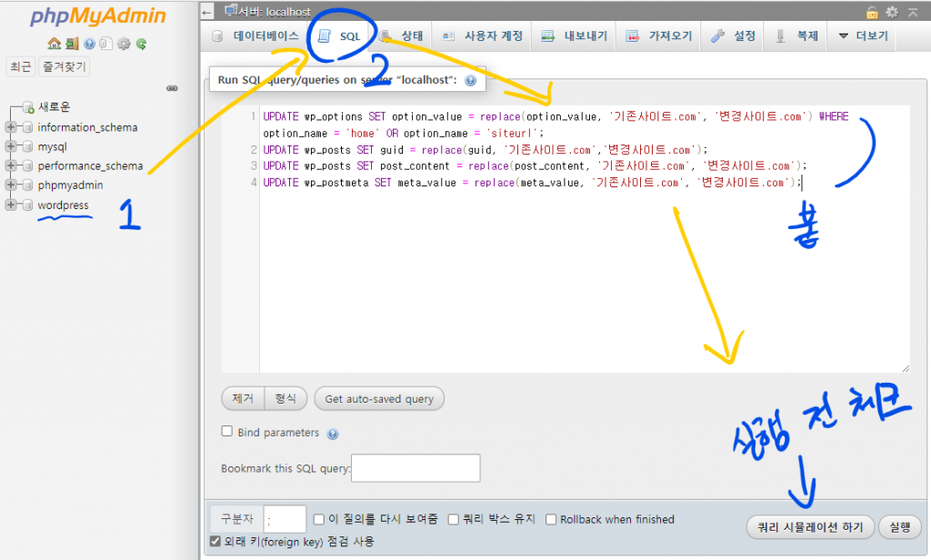
Task: Expand the performance_schema database tree
Action: click(11, 165)
